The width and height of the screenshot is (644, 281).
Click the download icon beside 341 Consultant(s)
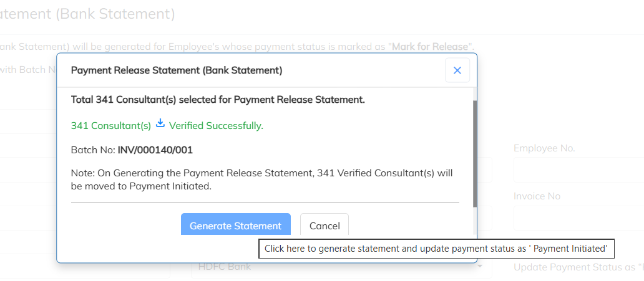pyautogui.click(x=160, y=124)
